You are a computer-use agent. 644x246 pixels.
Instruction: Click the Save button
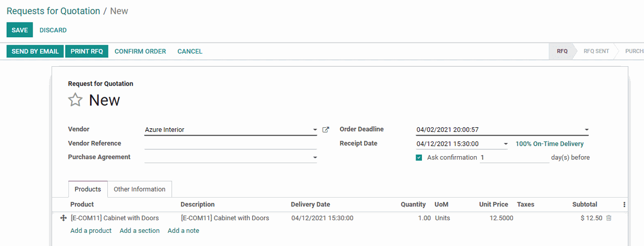pos(19,30)
